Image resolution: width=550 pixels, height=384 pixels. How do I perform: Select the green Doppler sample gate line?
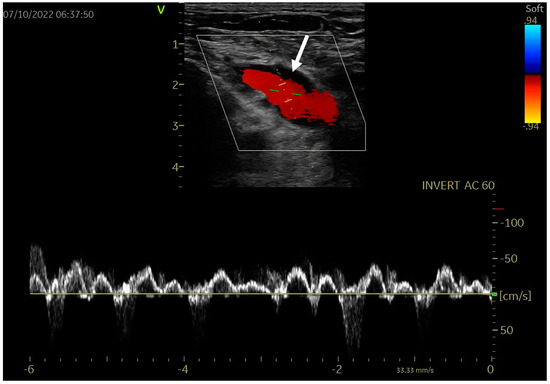coord(285,93)
